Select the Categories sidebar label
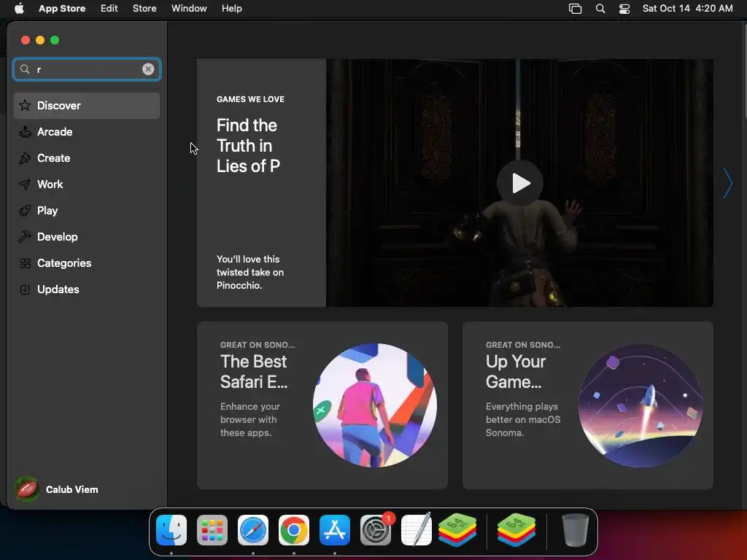The width and height of the screenshot is (747, 560). coord(64,262)
